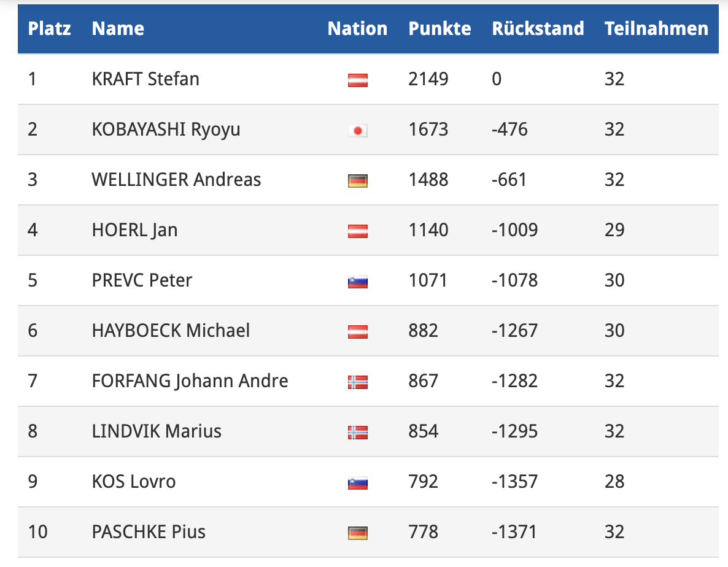This screenshot has width=728, height=567.
Task: Click the Japanese flag in Kobayashi's row
Action: (357, 130)
